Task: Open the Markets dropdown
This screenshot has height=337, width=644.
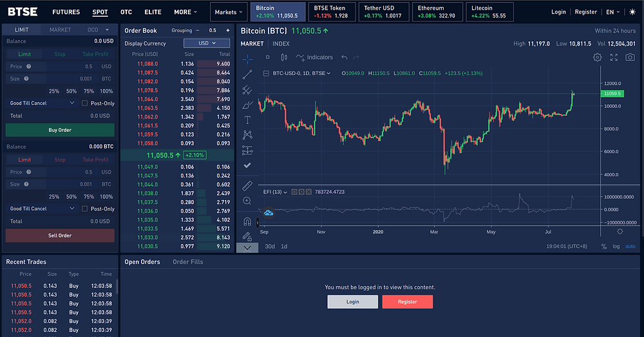Action: pos(229,12)
